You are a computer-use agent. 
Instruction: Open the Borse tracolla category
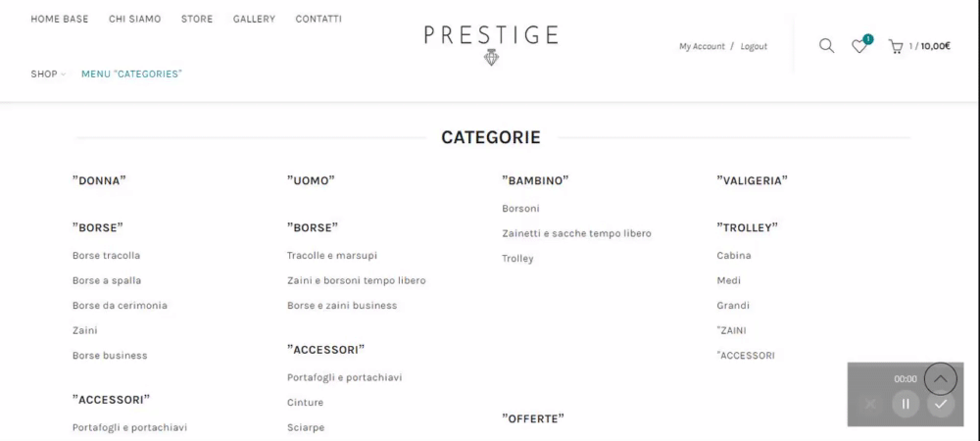click(106, 256)
